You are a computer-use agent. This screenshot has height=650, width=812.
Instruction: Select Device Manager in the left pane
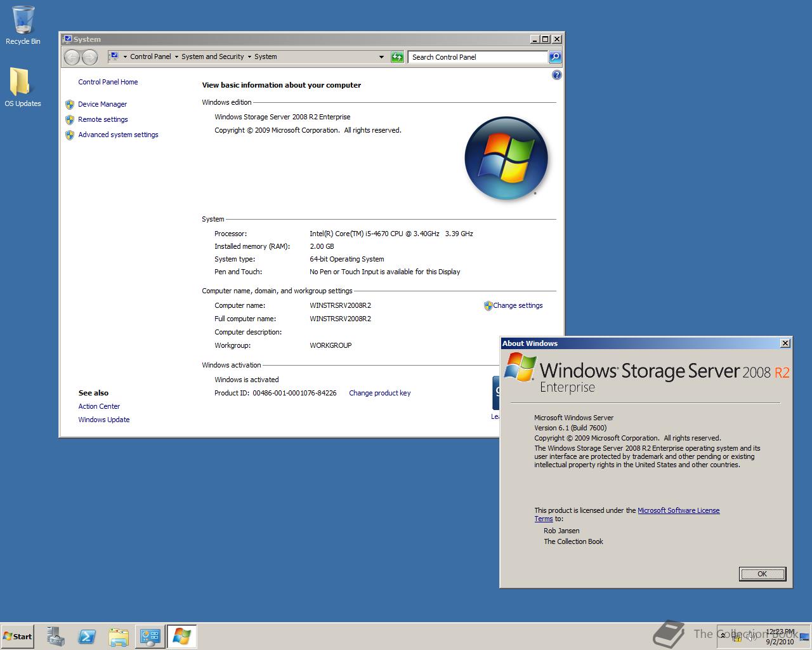click(102, 104)
